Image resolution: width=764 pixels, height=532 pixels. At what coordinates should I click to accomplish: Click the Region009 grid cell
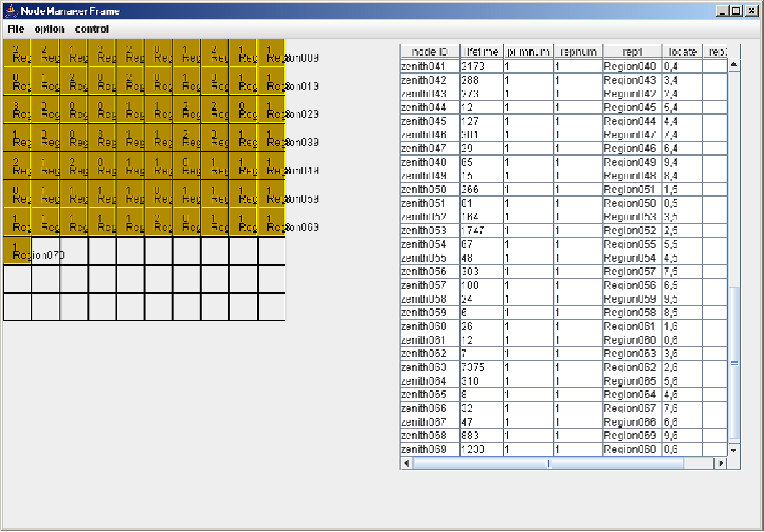pyautogui.click(x=271, y=53)
